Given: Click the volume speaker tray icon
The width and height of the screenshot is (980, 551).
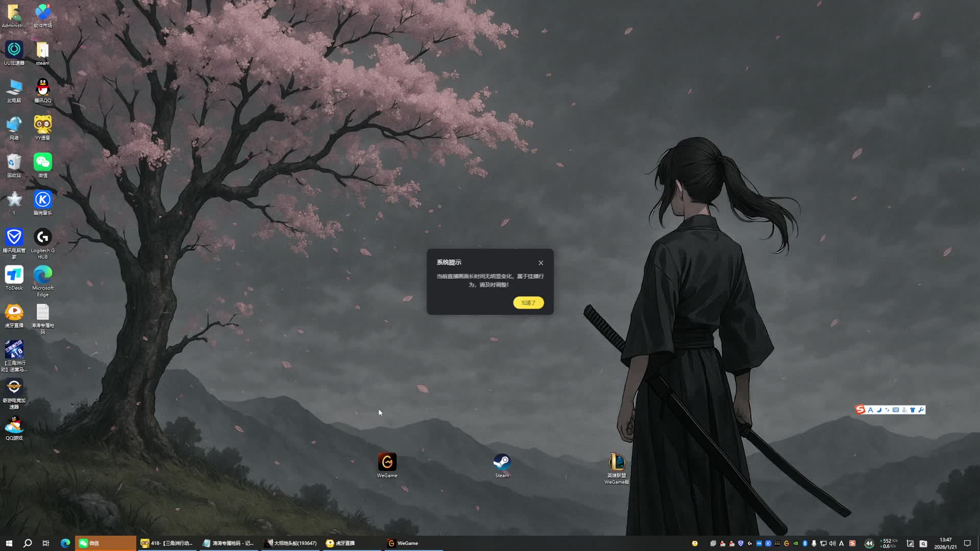Looking at the screenshot, I should pos(832,543).
